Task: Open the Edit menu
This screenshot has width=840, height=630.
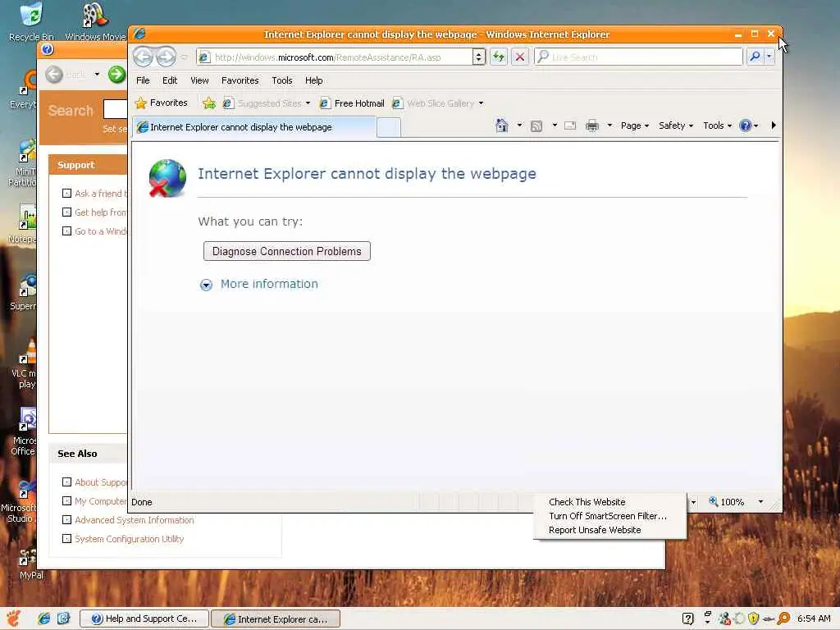Action: [170, 80]
